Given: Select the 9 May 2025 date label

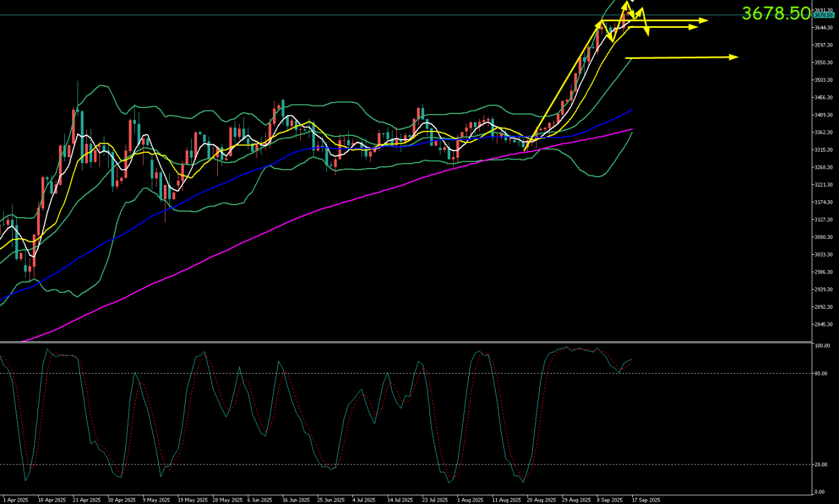Looking at the screenshot, I should (x=157, y=500).
